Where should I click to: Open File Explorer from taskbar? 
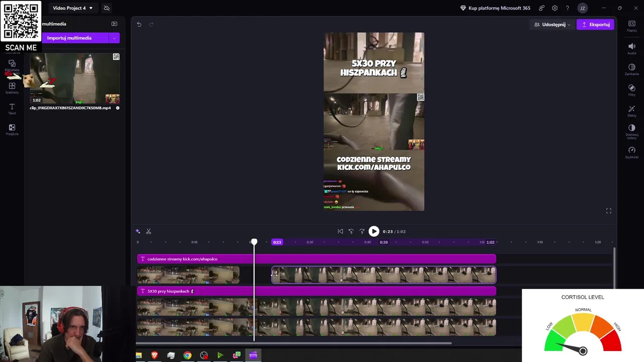(x=138, y=355)
